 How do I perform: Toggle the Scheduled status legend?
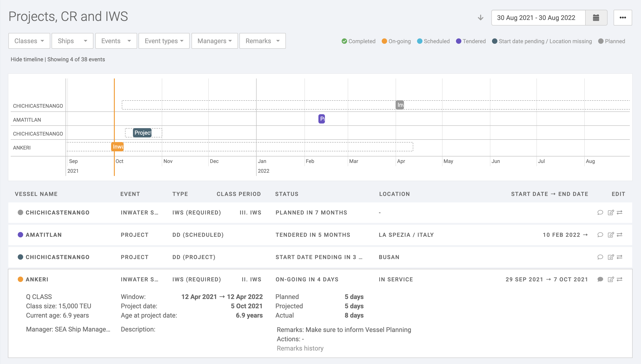point(433,41)
